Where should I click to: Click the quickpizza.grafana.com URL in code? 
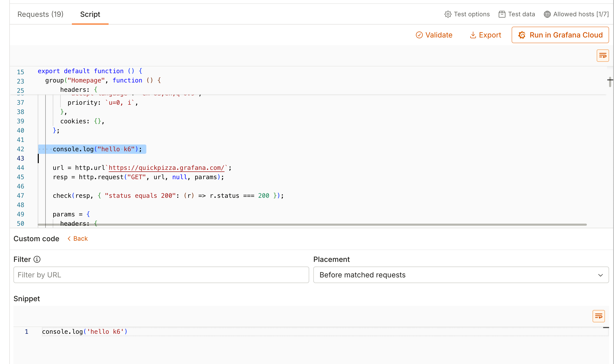click(166, 168)
